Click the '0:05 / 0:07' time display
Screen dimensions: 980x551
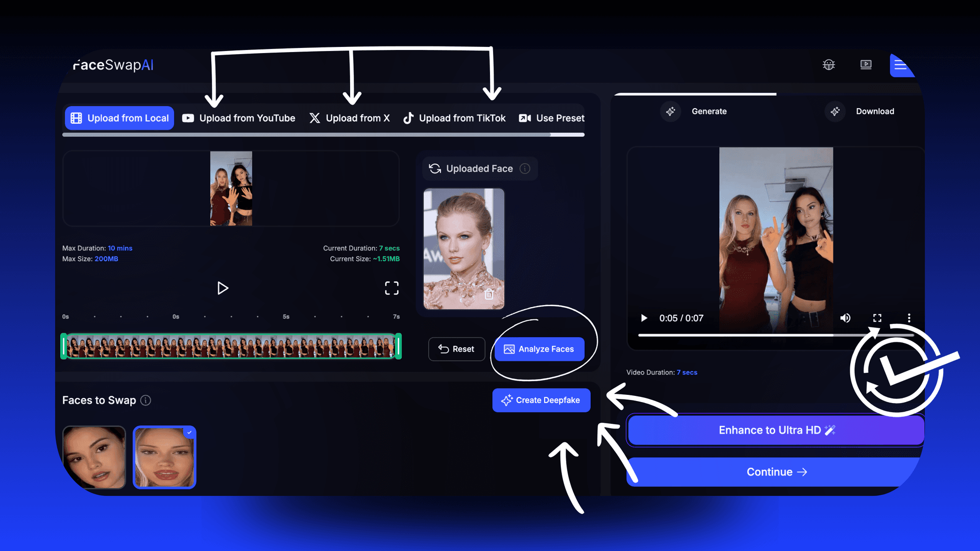point(681,318)
